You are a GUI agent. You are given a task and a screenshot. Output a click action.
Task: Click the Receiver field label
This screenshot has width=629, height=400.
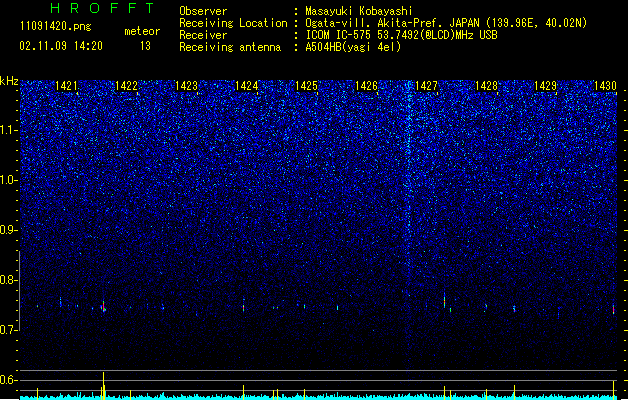(203, 35)
